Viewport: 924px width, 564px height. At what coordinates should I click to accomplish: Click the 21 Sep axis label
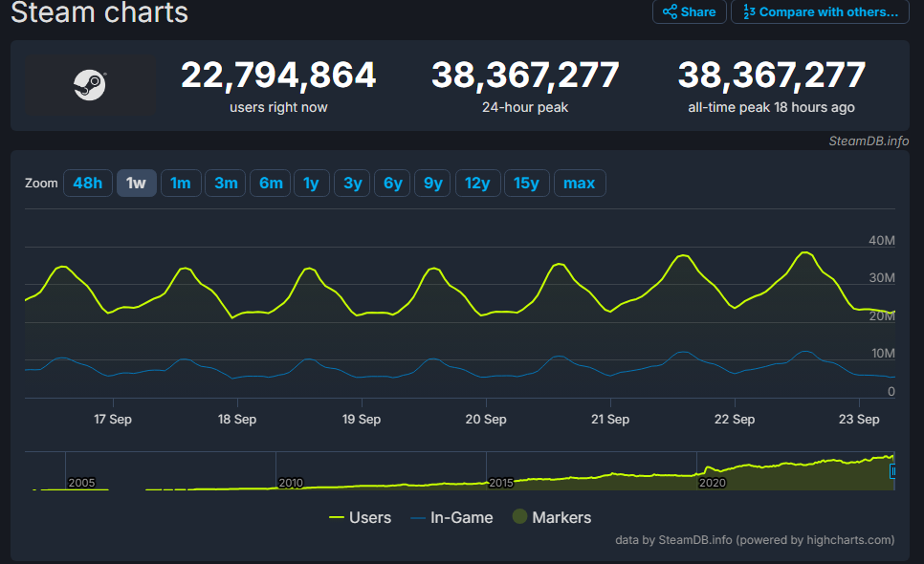610,419
